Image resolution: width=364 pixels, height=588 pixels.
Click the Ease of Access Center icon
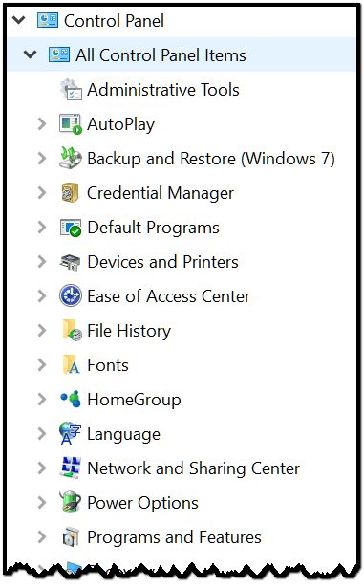click(x=71, y=295)
